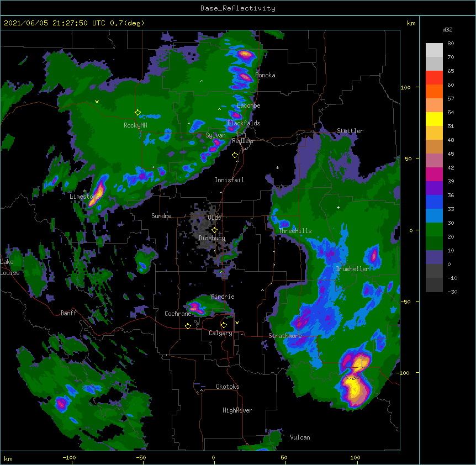Click the Louise label at left edge

(10, 273)
